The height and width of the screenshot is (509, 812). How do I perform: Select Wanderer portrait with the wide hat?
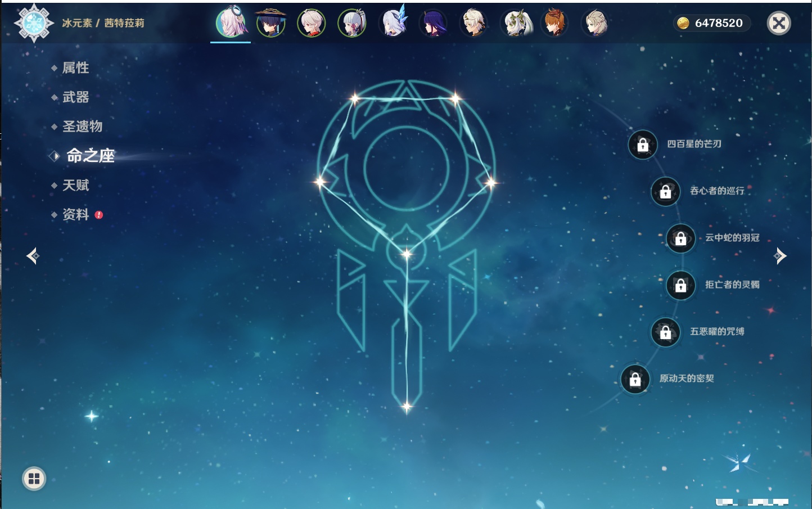271,23
